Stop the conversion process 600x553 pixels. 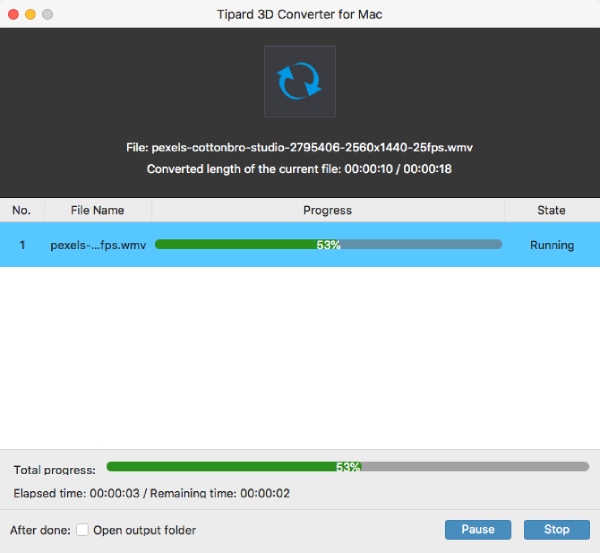pos(556,529)
